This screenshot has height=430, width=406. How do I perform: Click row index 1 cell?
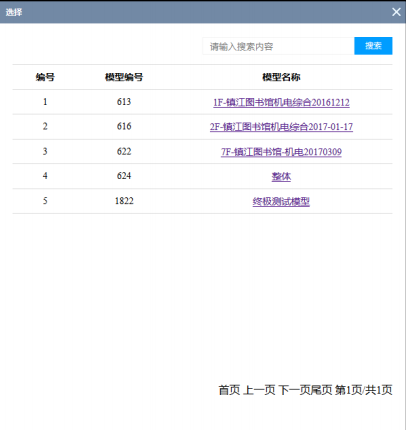coord(45,102)
